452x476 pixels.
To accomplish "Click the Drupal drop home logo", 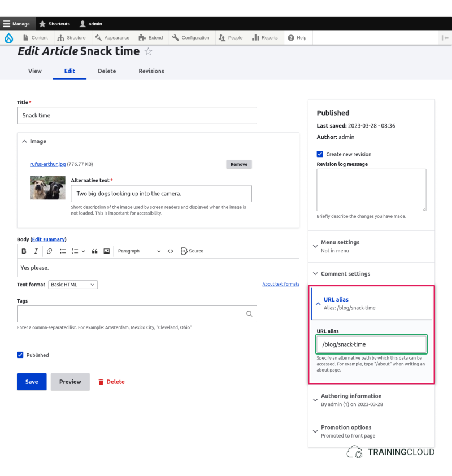I will point(9,38).
